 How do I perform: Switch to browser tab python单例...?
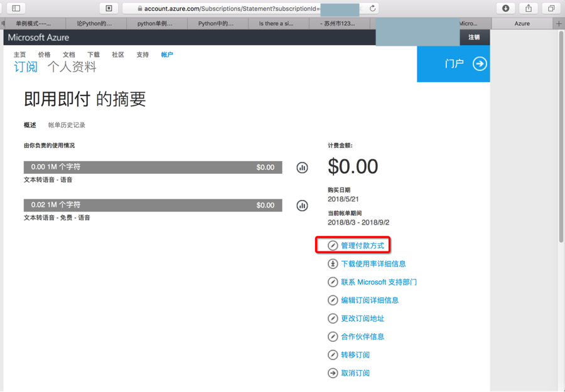157,23
